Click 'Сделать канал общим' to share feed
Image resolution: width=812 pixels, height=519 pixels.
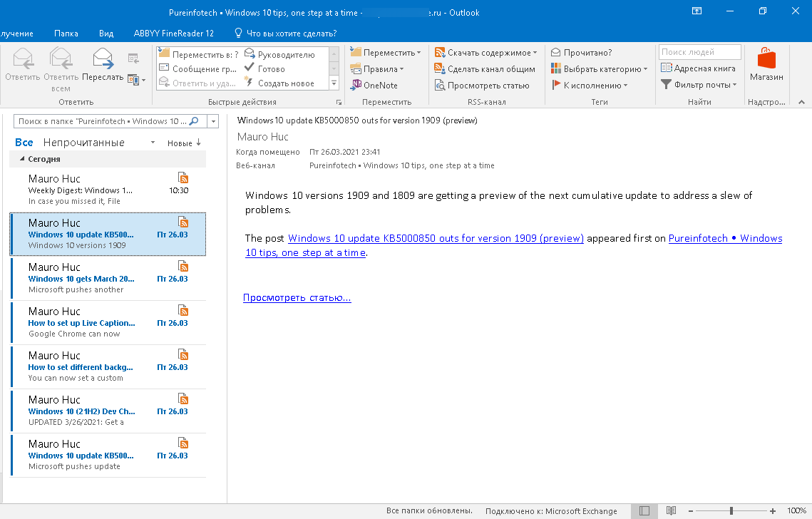(x=485, y=69)
